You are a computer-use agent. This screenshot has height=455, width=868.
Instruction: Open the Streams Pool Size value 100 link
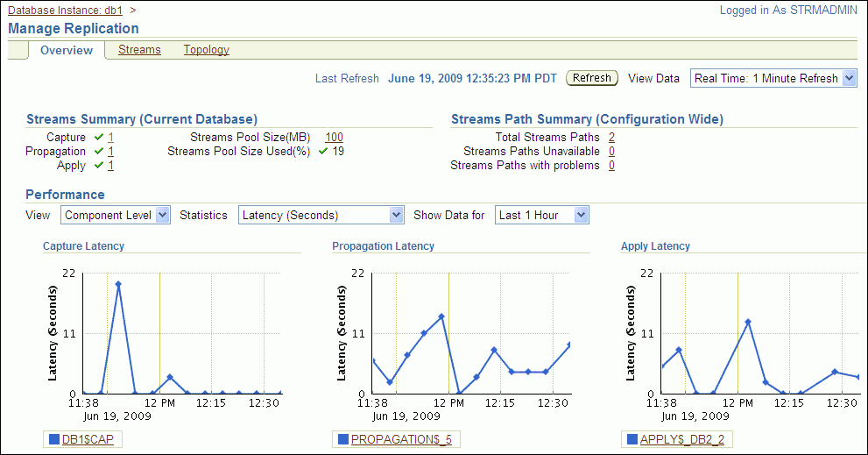tap(334, 138)
